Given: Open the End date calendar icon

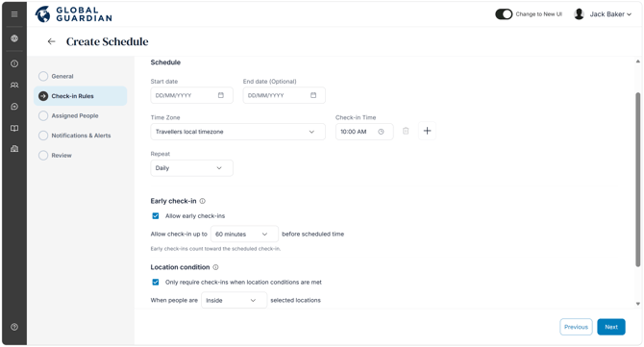Looking at the screenshot, I should point(313,95).
